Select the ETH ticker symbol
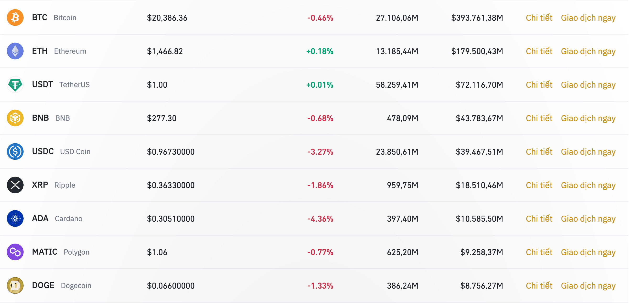This screenshot has width=644, height=303. point(40,51)
